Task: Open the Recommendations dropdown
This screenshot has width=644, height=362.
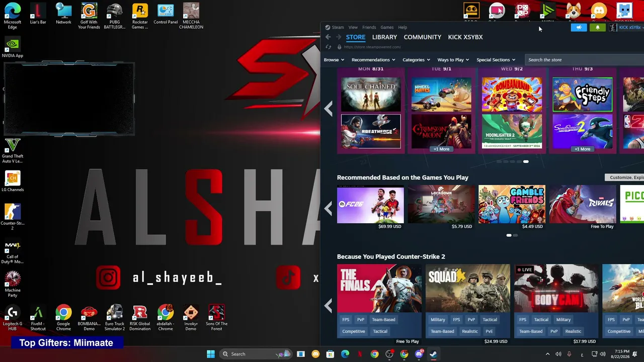Action: pyautogui.click(x=373, y=60)
